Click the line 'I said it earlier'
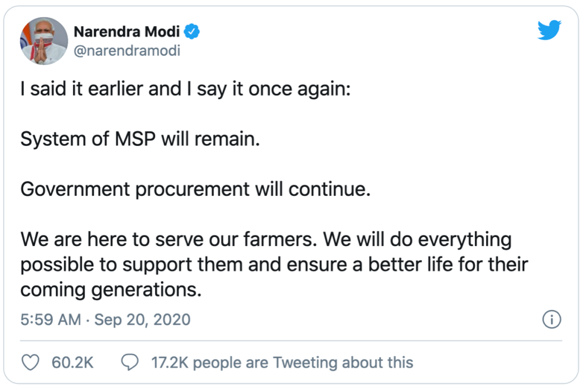The width and height of the screenshot is (586, 392). coord(186,89)
